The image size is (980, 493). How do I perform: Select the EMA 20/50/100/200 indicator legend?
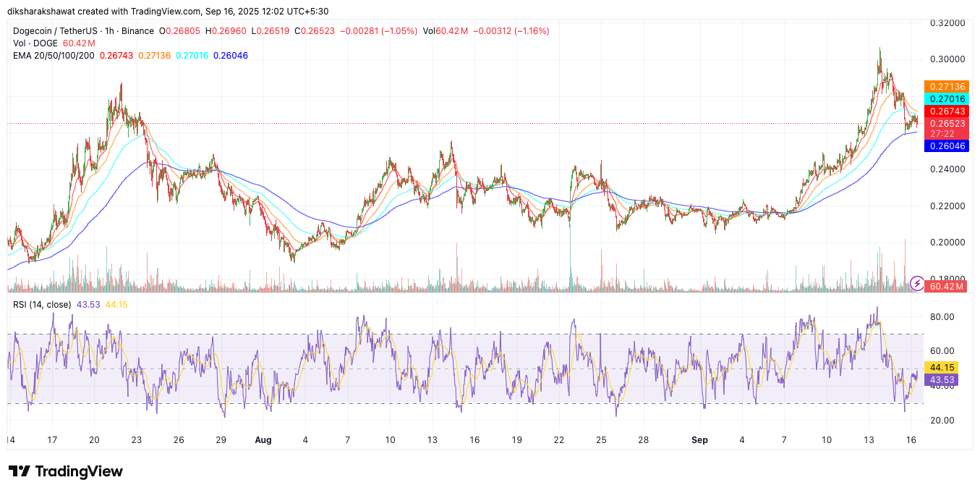54,56
